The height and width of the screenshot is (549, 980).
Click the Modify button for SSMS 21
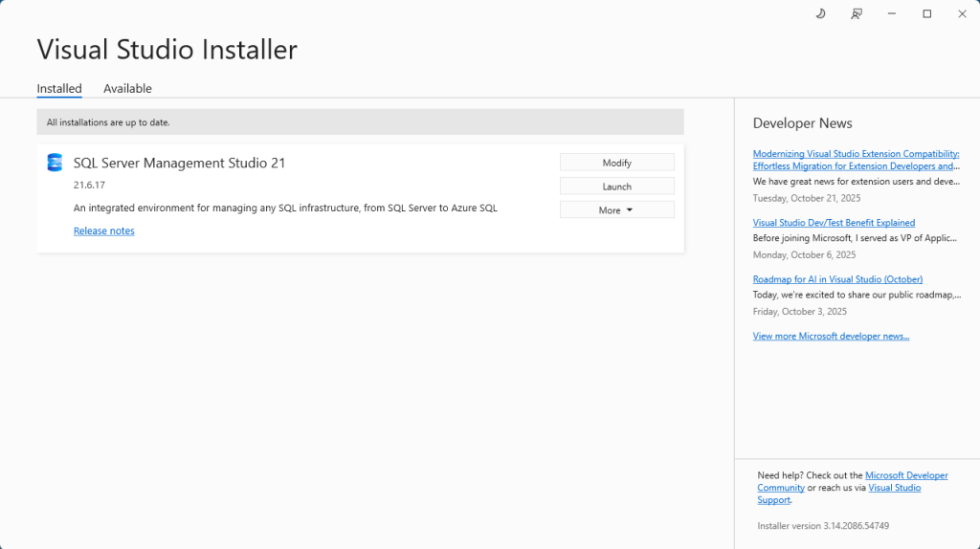tap(617, 163)
